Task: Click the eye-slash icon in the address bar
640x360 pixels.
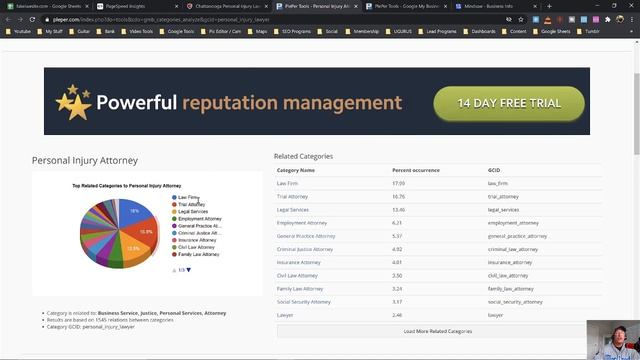Action: pyautogui.click(x=509, y=19)
